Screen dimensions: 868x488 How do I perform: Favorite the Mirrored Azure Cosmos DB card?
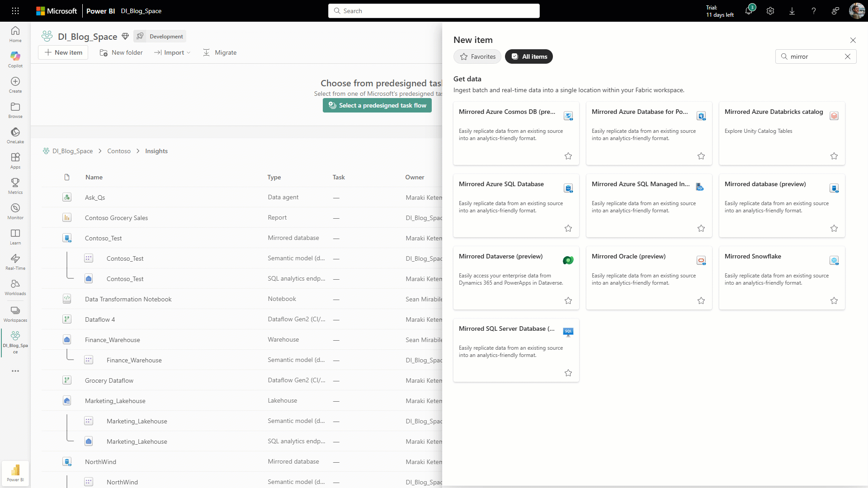coord(568,156)
